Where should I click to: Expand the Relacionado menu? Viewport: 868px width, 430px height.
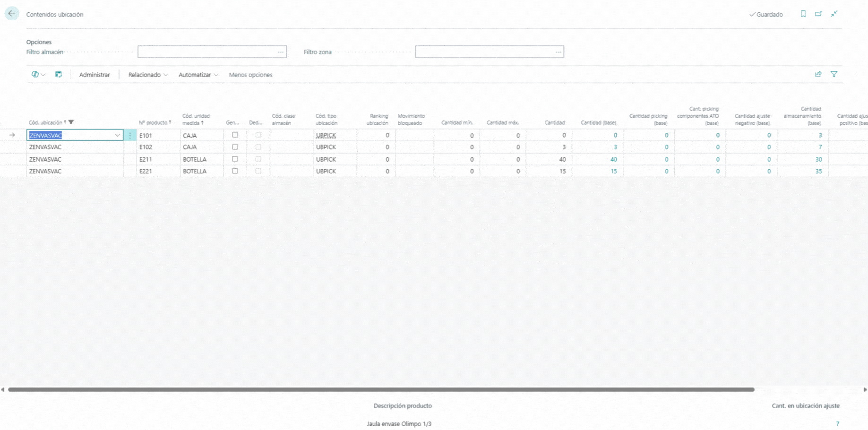(147, 75)
